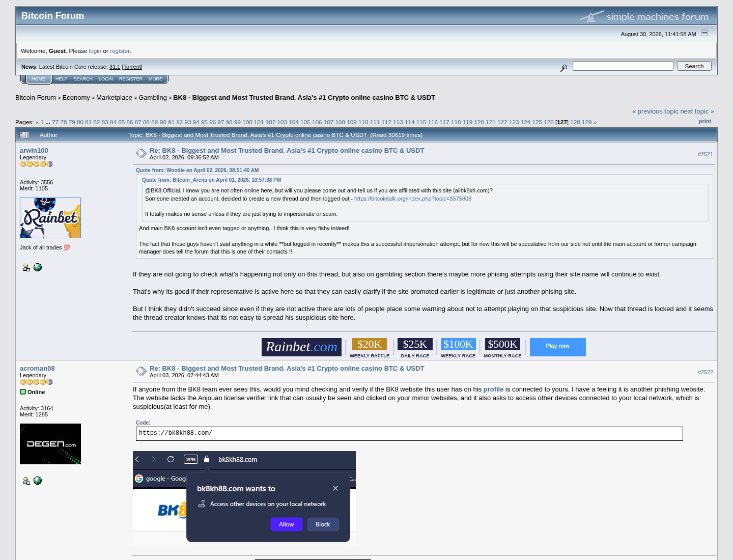Open the Register menu item
This screenshot has height=560, width=733.
point(131,79)
